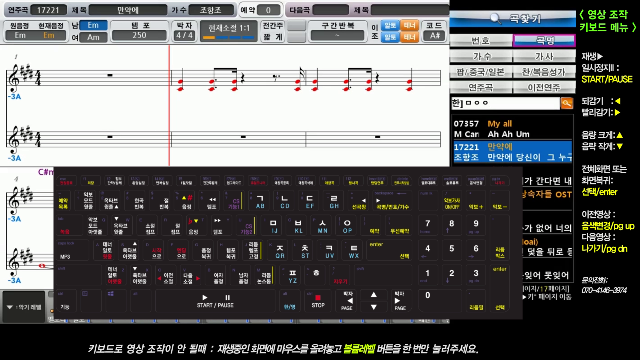Click the down arrow key on keyboard overlay
The width and height of the screenshot is (640, 360).
(373, 307)
